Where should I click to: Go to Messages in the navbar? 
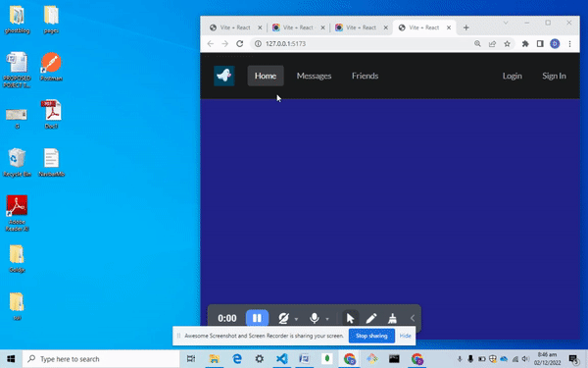coord(314,76)
